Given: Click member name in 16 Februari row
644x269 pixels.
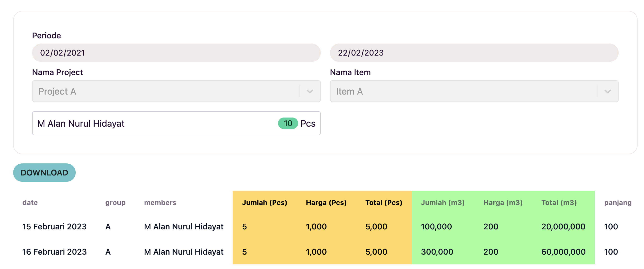Looking at the screenshot, I should point(183,252).
